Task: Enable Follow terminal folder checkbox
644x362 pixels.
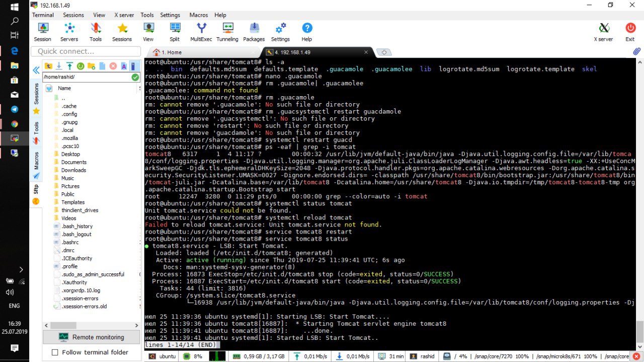Action: click(55, 352)
